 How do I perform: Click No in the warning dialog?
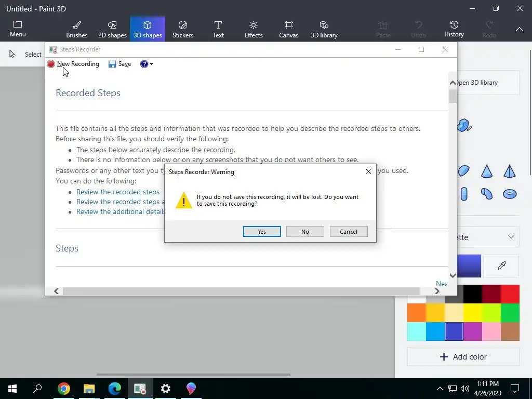[305, 231]
